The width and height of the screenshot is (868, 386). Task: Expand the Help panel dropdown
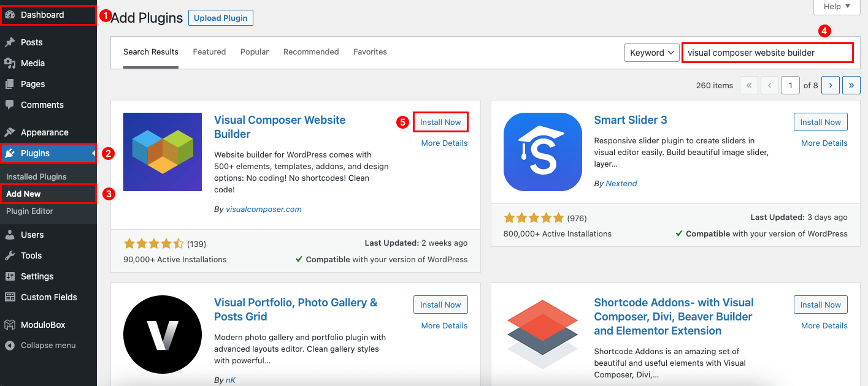click(x=837, y=7)
